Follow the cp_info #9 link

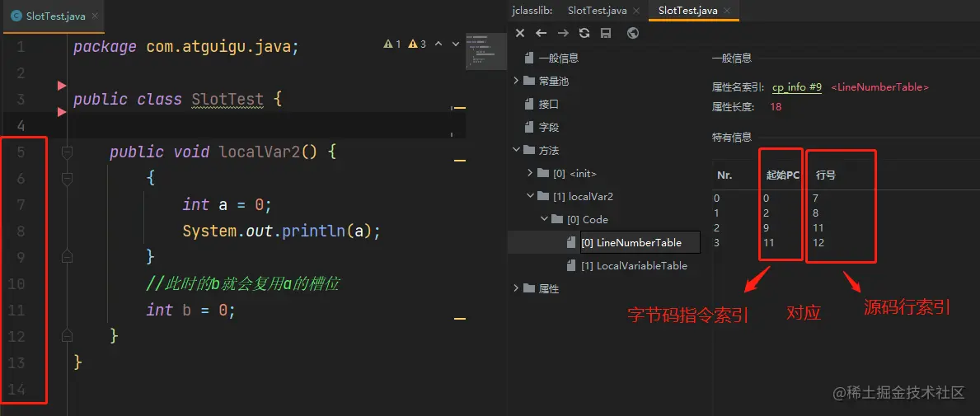click(x=797, y=87)
